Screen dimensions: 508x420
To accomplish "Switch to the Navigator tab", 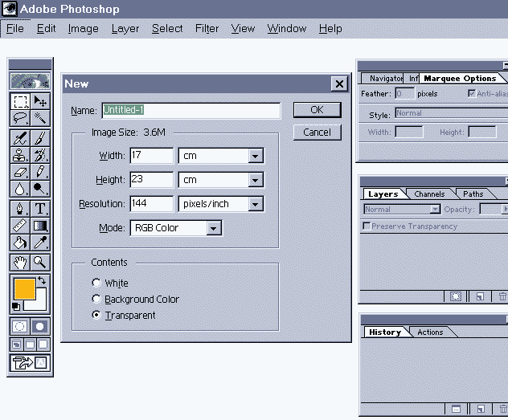I will pos(383,79).
